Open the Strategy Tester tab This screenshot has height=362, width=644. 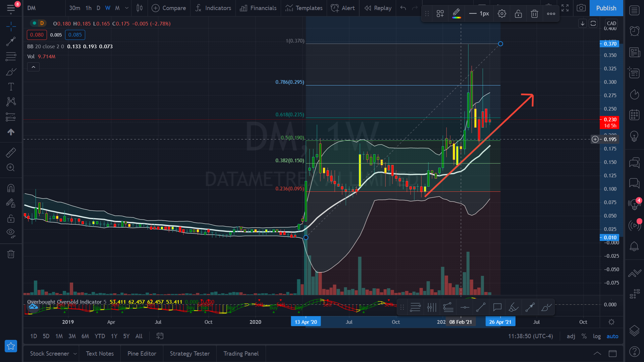(190, 353)
